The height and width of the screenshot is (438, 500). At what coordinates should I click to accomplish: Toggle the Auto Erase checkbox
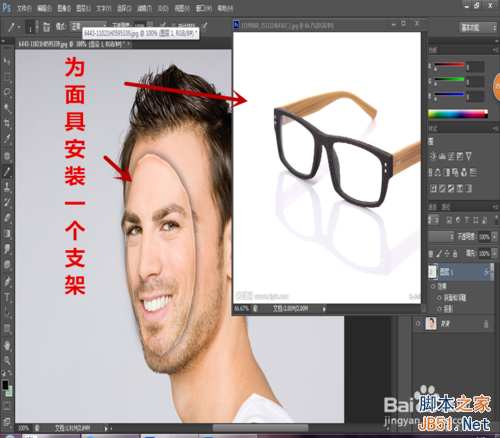pos(173,26)
